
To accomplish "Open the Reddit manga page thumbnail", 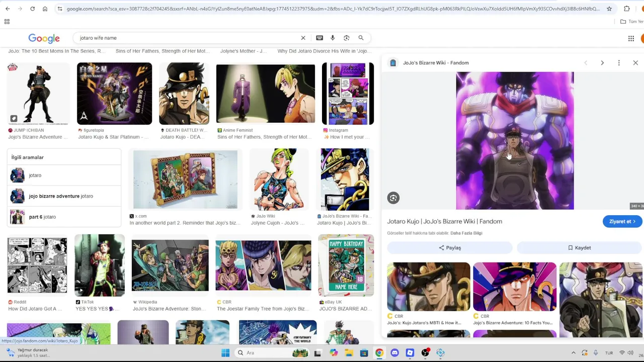I will tap(37, 265).
